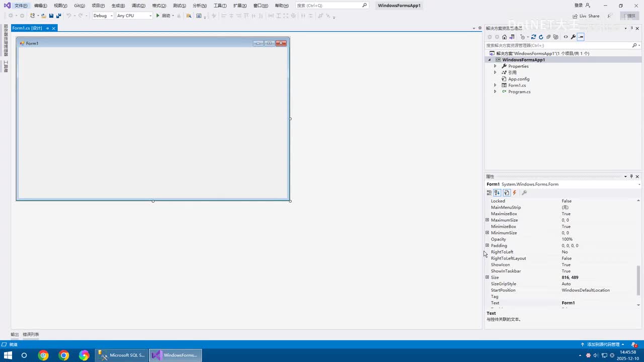644x362 pixels.
Task: Expand the MaximumSize property
Action: click(487, 220)
